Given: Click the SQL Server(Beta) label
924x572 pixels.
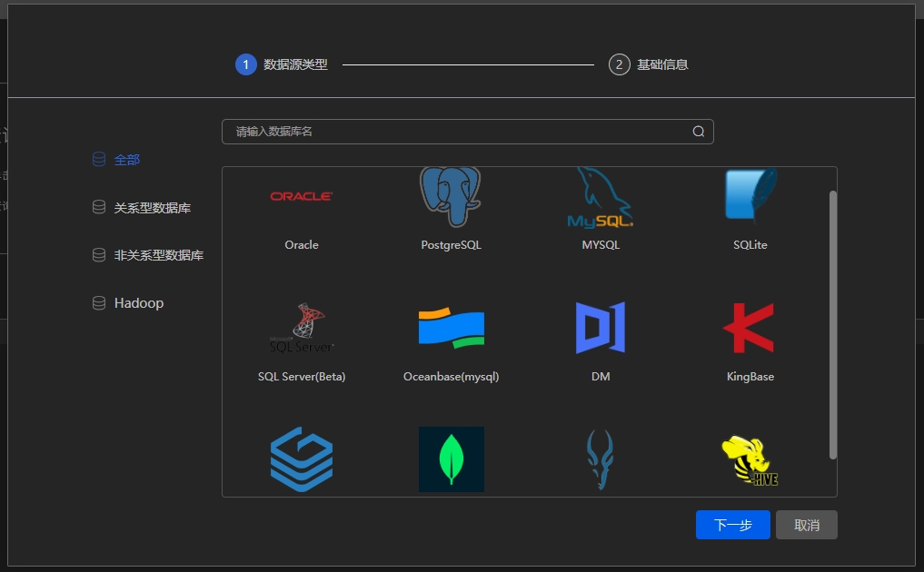Looking at the screenshot, I should [301, 377].
